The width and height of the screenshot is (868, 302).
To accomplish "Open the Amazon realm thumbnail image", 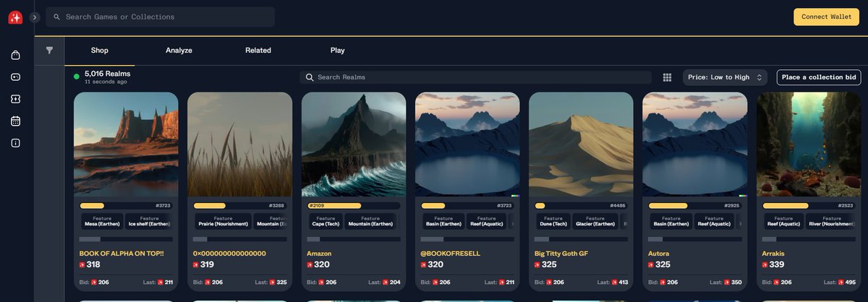I will tap(354, 144).
